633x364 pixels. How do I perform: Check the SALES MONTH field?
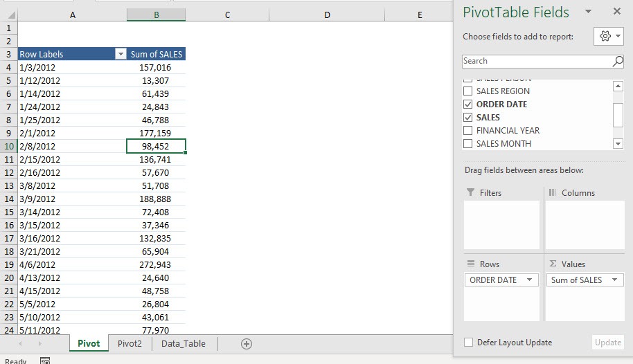467,144
